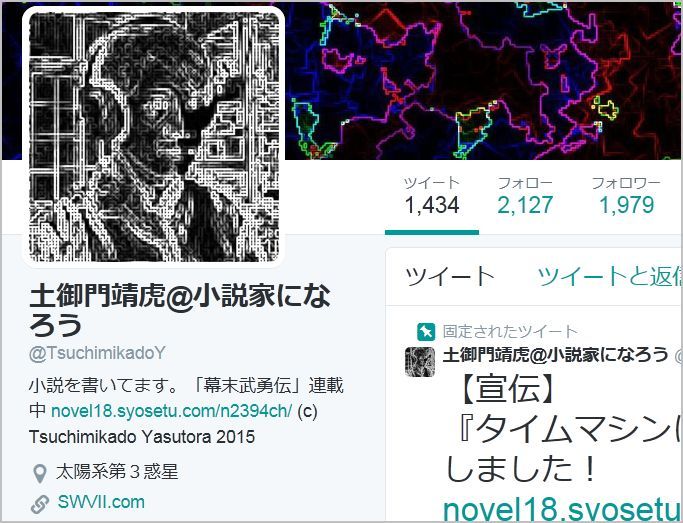
Task: Click author name in the pinned tweet
Action: click(x=555, y=354)
